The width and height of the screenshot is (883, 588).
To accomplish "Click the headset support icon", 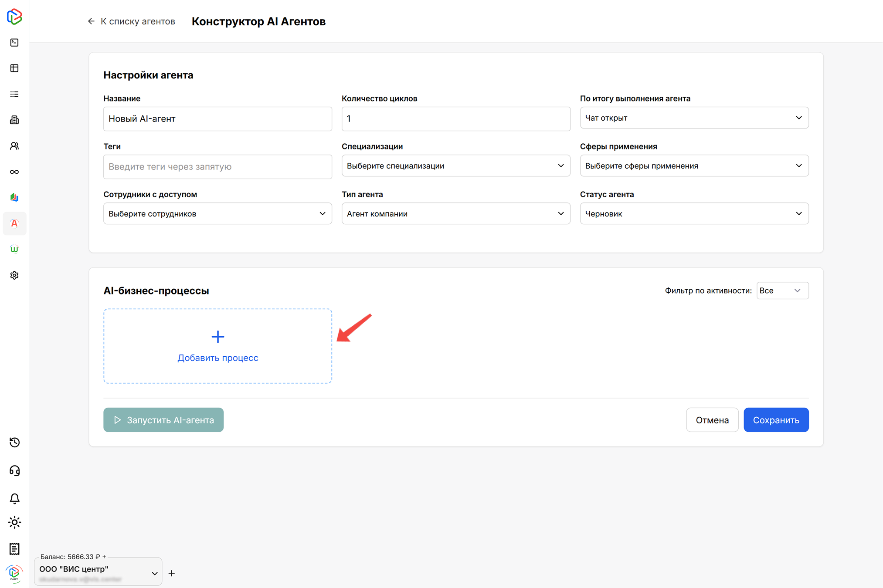I will (14, 471).
